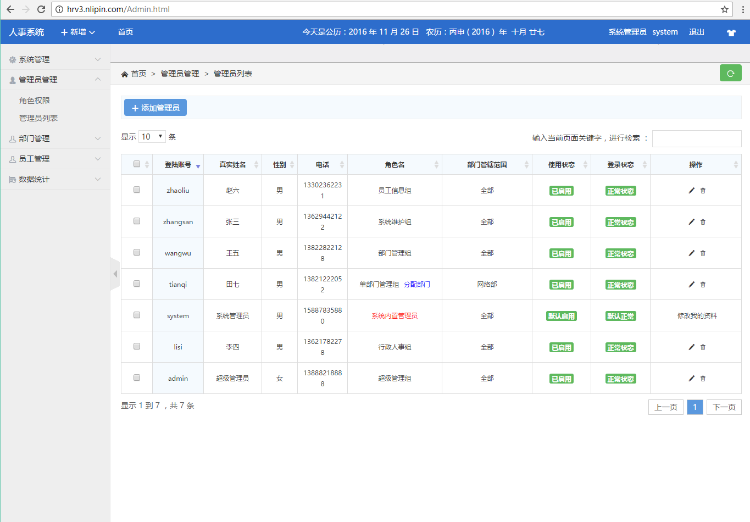Expand the 数据统计 sidebar section
Screen dimensions: 750x522
pyautogui.click(x=55, y=179)
